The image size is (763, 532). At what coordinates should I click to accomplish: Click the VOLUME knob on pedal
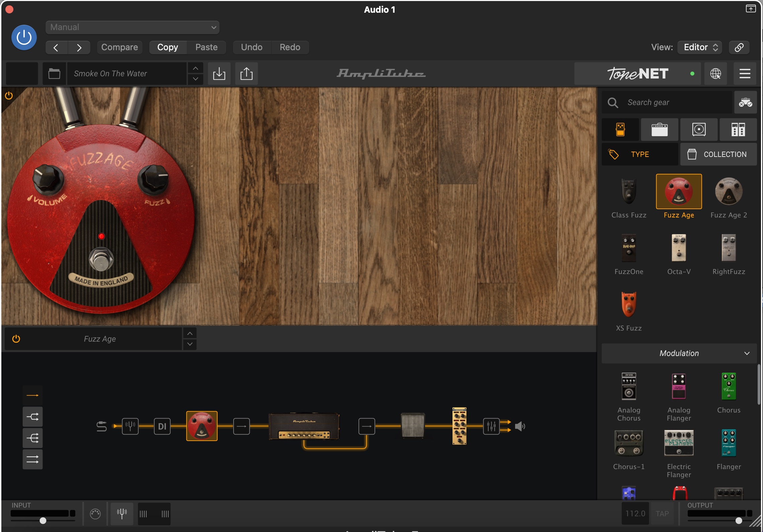48,179
